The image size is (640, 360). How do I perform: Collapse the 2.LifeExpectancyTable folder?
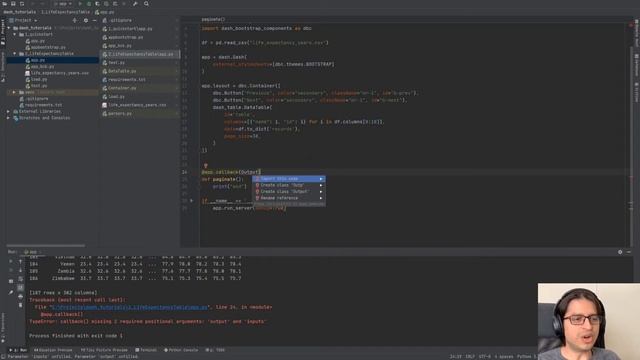15,53
